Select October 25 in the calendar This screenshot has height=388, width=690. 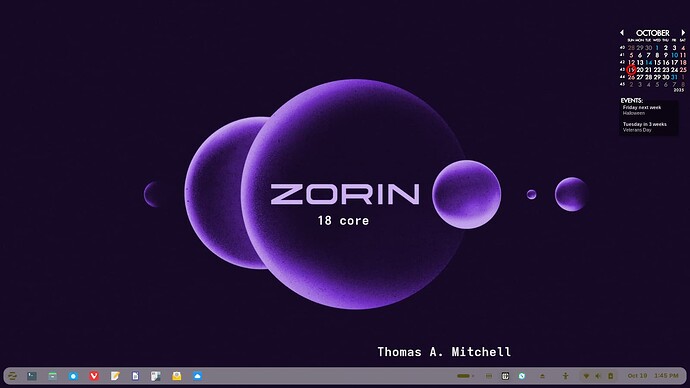[x=683, y=70]
